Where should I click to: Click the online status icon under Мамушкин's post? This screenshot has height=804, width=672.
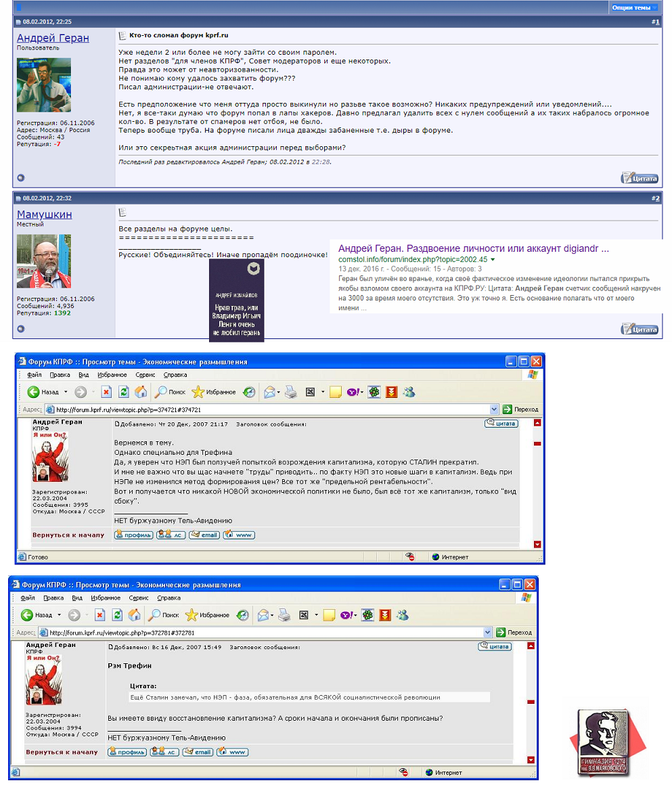coord(21,329)
